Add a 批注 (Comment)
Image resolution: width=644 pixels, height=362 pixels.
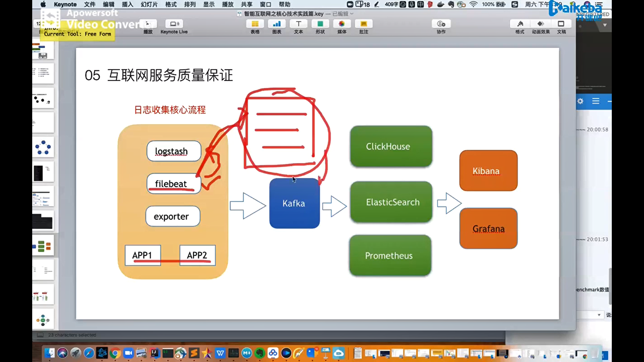364,24
